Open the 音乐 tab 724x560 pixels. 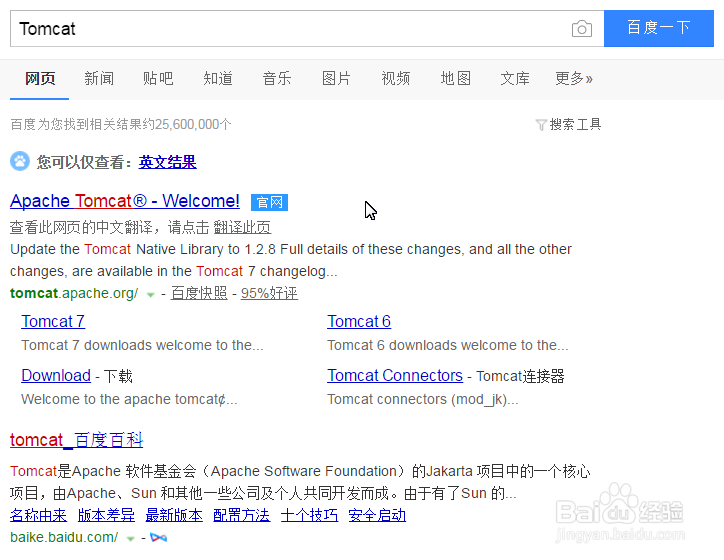[277, 78]
